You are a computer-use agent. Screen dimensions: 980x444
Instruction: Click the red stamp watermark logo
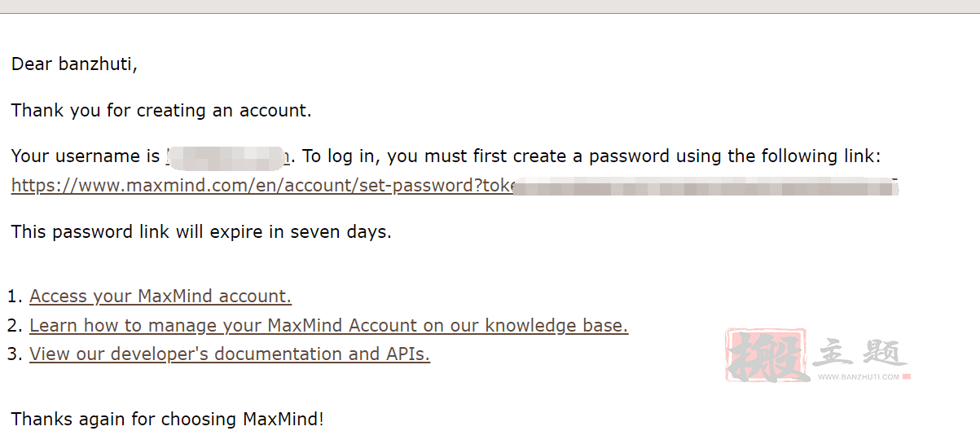tap(767, 356)
